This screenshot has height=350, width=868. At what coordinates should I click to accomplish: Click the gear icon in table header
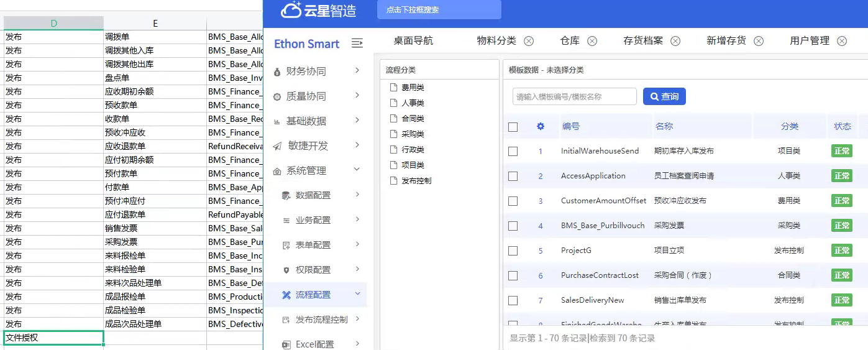540,126
